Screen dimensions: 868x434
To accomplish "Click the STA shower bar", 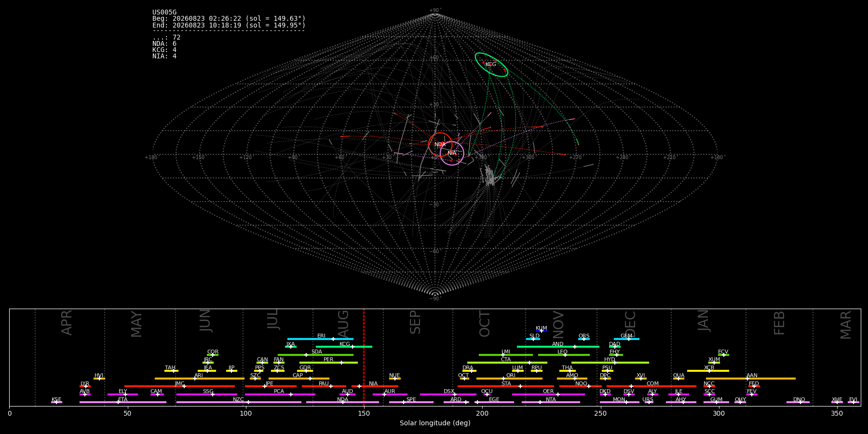I will (506, 386).
